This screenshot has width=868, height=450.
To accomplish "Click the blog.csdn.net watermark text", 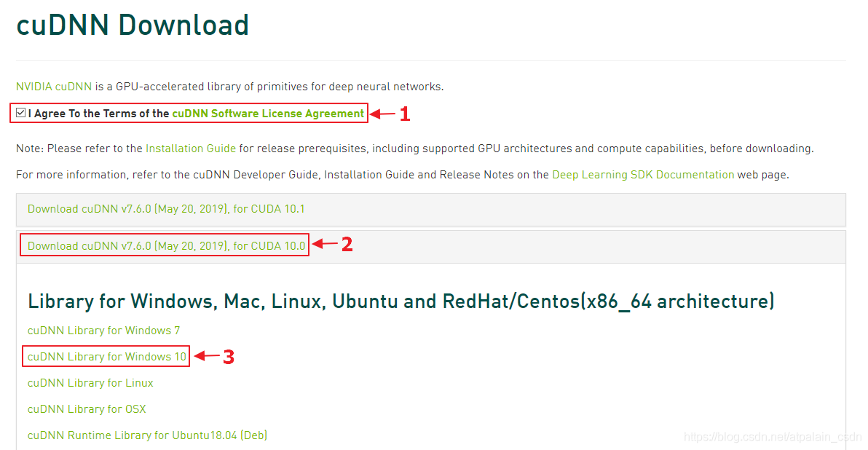I will click(x=773, y=437).
